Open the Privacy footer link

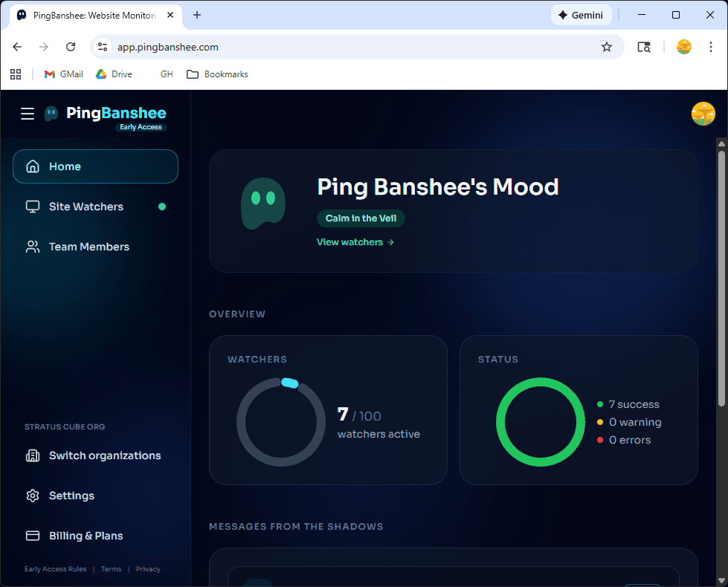coord(148,569)
